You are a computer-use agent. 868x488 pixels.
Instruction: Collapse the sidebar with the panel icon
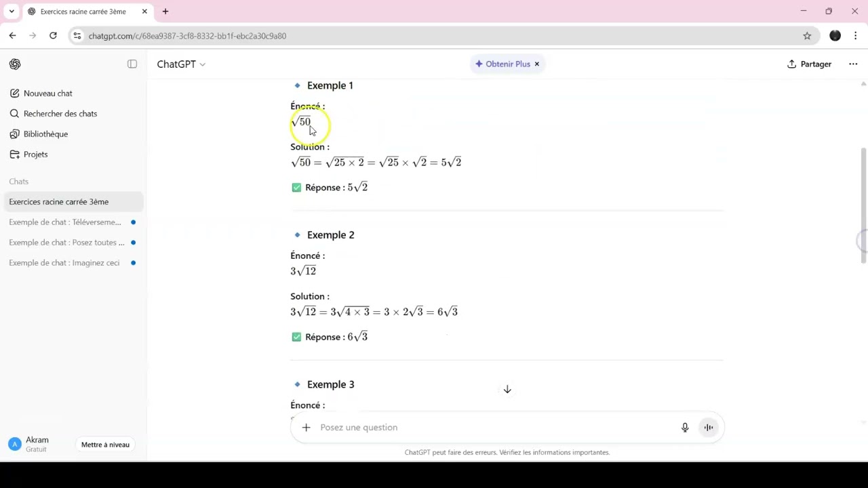point(132,64)
